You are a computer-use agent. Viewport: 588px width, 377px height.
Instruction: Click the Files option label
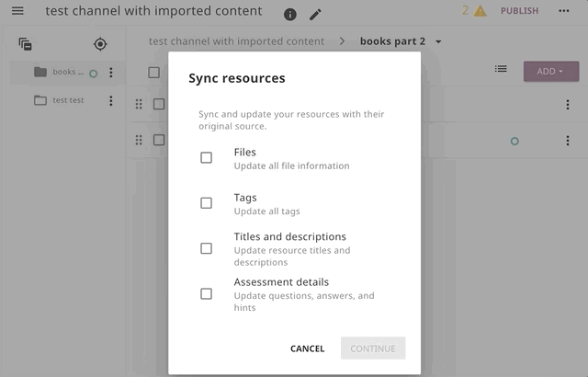coord(245,153)
